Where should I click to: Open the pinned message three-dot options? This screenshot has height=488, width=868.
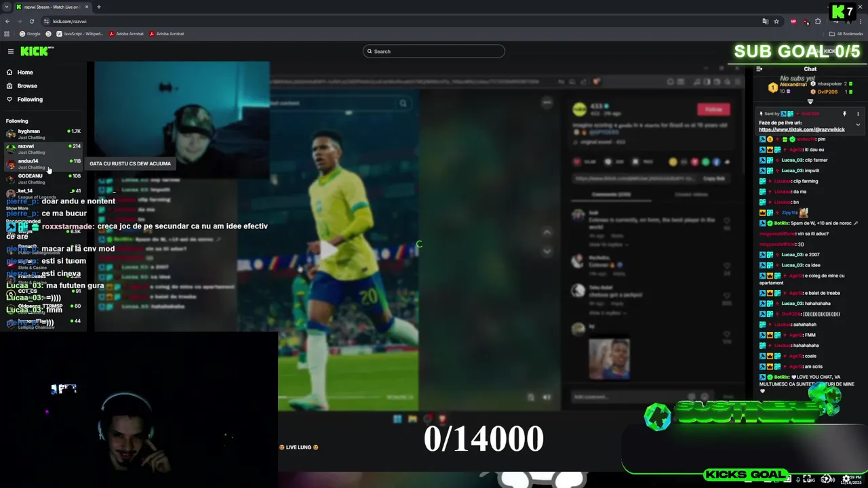tap(858, 114)
